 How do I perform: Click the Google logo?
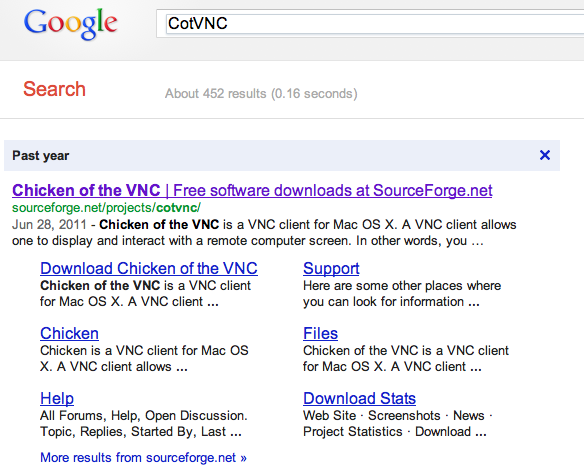pyautogui.click(x=71, y=24)
